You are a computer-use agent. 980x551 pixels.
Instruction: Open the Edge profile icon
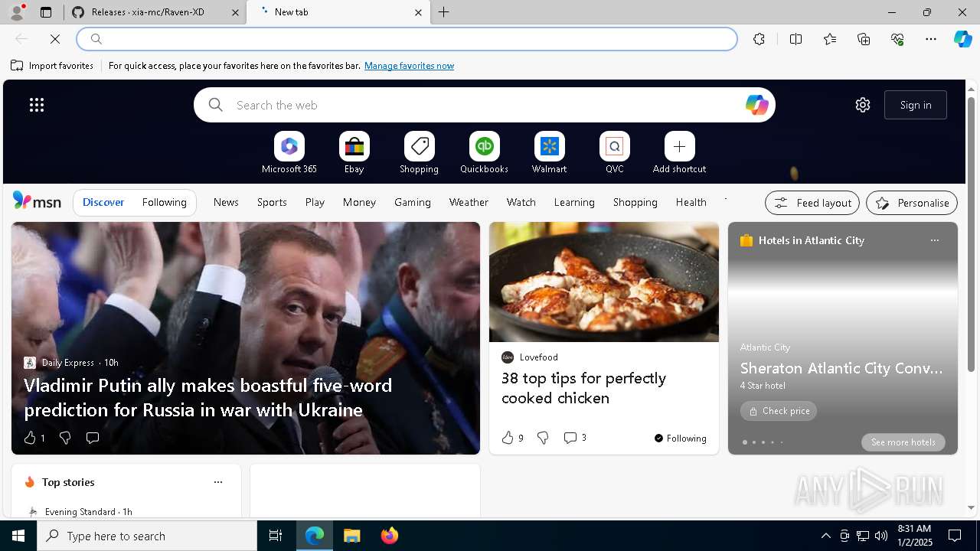pos(16,12)
